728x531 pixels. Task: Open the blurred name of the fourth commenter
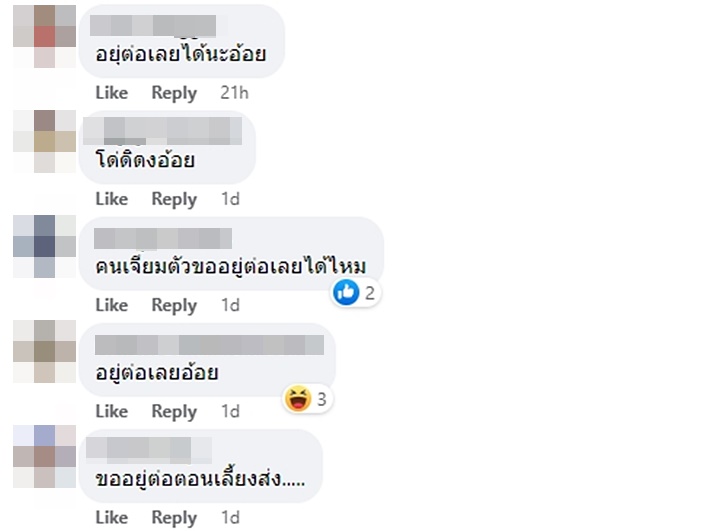pyautogui.click(x=209, y=345)
